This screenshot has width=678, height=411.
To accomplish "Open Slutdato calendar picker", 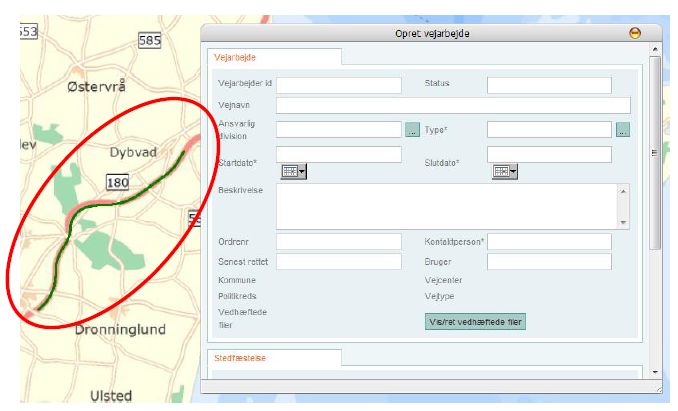I will (x=504, y=172).
